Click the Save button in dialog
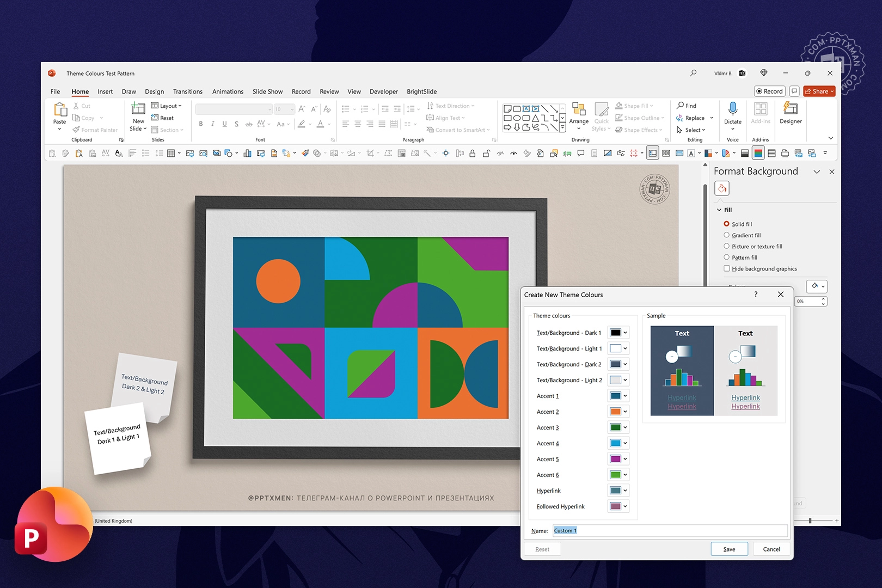882x588 pixels. (x=729, y=549)
